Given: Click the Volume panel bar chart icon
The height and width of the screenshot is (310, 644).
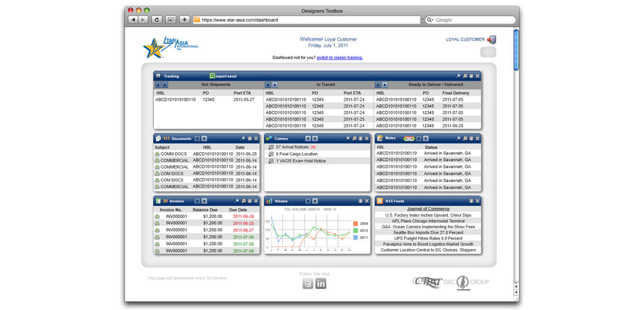Looking at the screenshot, I should tap(269, 201).
